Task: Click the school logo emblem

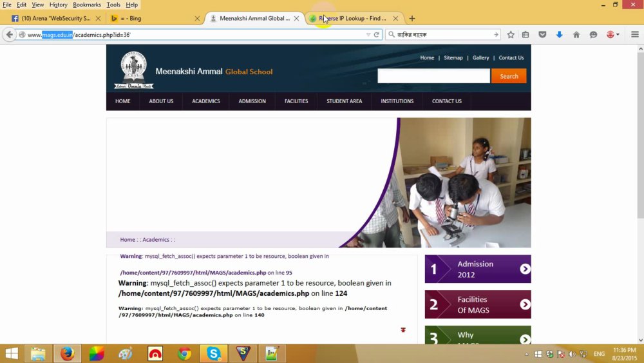Action: [134, 69]
